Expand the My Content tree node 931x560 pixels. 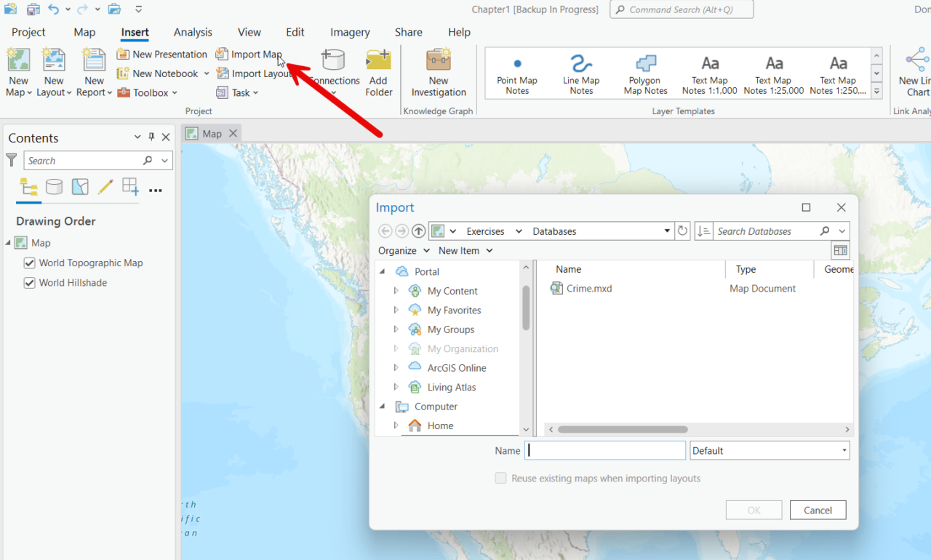click(x=396, y=291)
